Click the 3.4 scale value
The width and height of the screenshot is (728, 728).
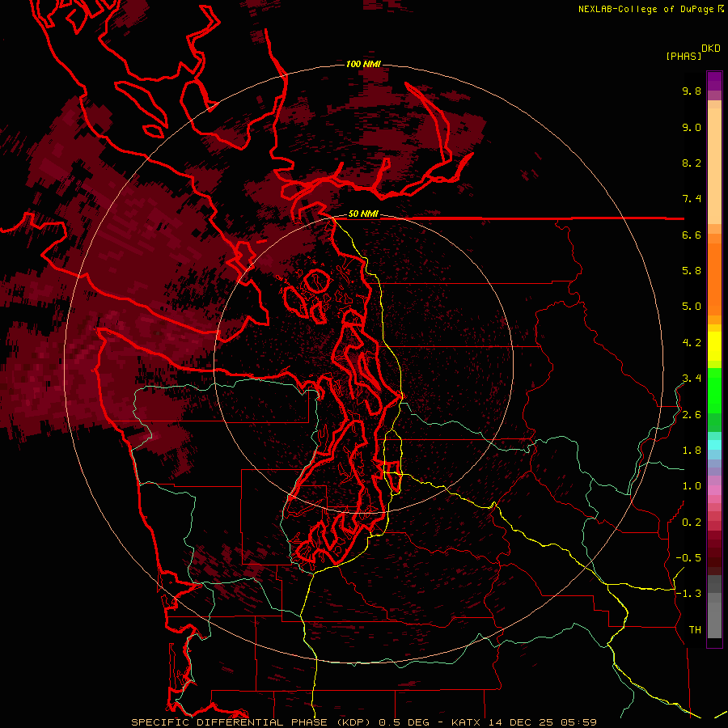pyautogui.click(x=692, y=379)
